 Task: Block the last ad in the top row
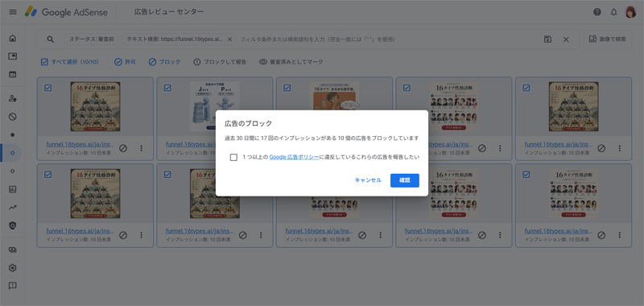click(601, 148)
